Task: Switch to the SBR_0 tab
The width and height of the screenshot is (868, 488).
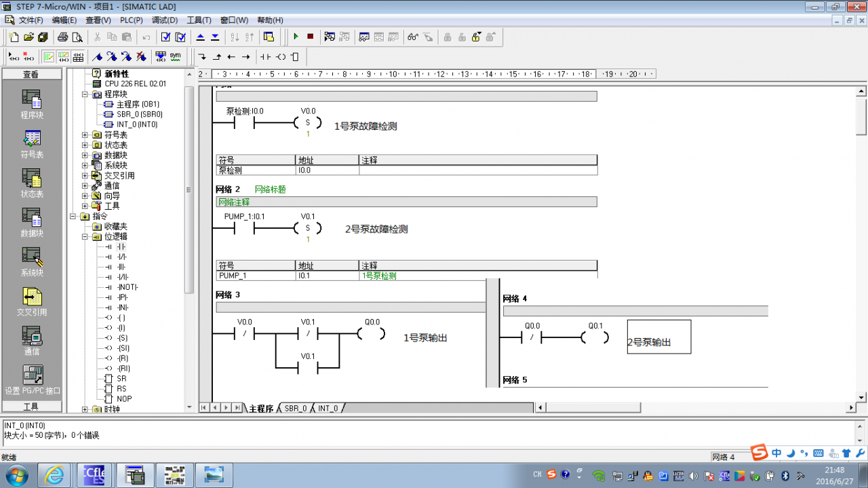Action: coord(296,409)
